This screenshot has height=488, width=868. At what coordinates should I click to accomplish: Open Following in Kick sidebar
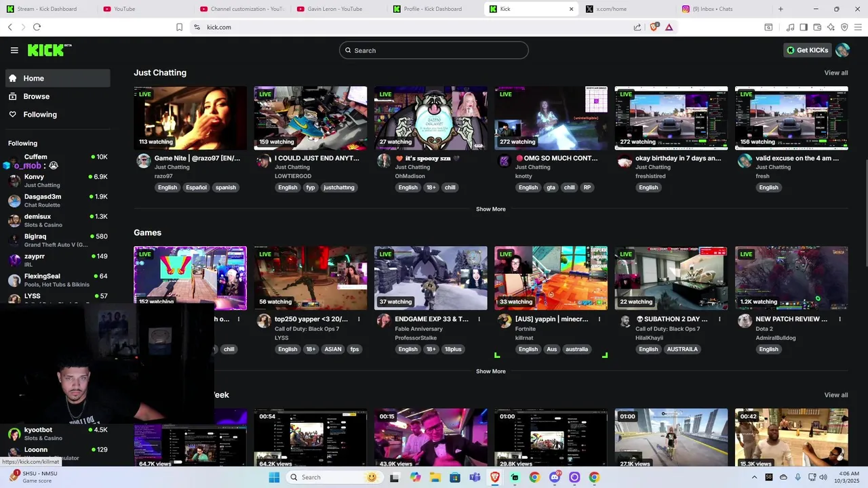coord(58,115)
